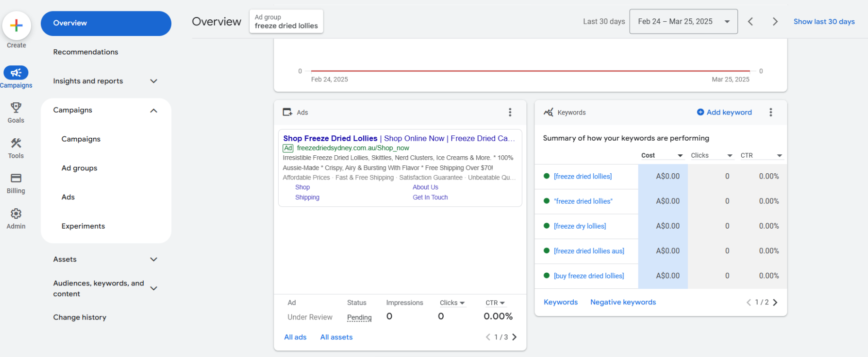
Task: Open the Tools icon in sidebar
Action: click(x=16, y=143)
